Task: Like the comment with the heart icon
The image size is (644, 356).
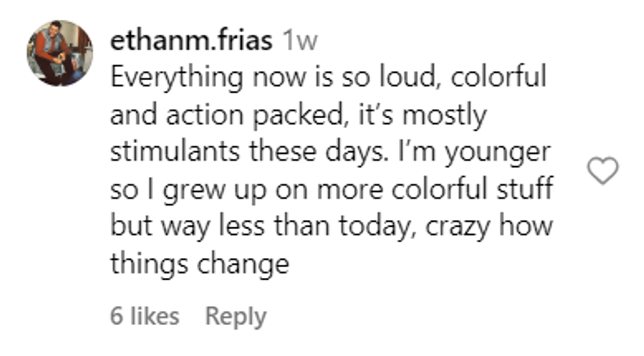Action: coord(602,171)
